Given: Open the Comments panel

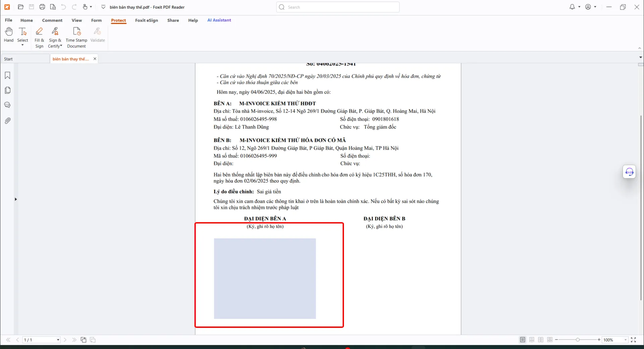Looking at the screenshot, I should (x=7, y=105).
